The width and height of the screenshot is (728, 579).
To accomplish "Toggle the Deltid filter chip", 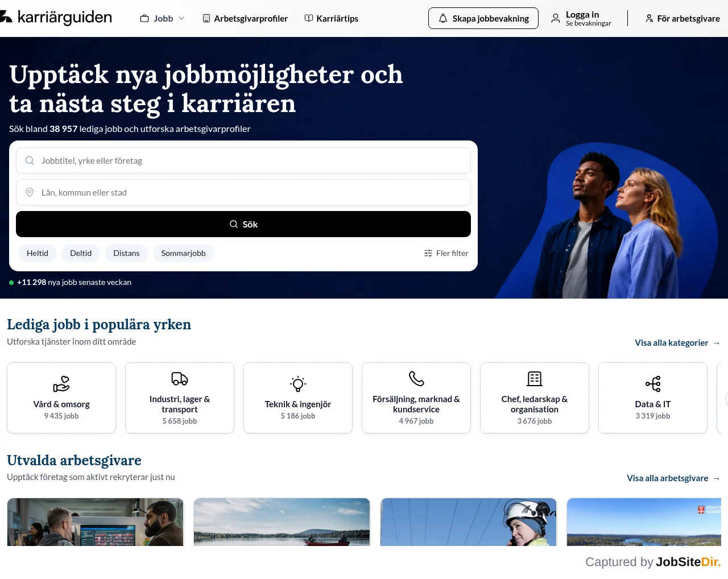I will pos(81,253).
